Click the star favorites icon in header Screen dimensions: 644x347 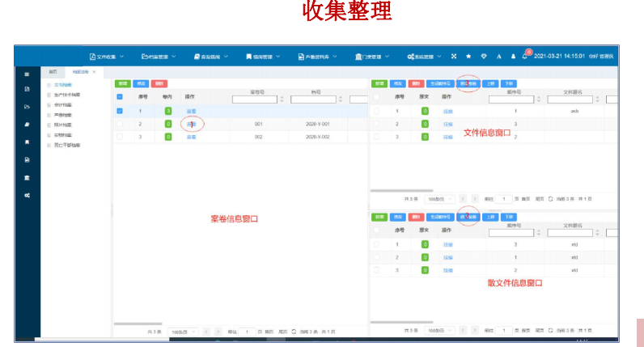[468, 57]
